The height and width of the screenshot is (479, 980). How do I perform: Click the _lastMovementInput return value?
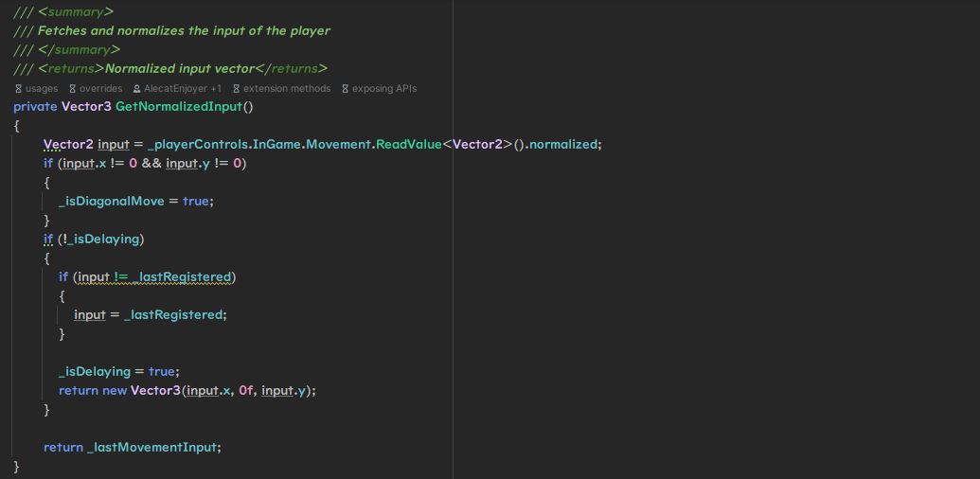pos(153,447)
